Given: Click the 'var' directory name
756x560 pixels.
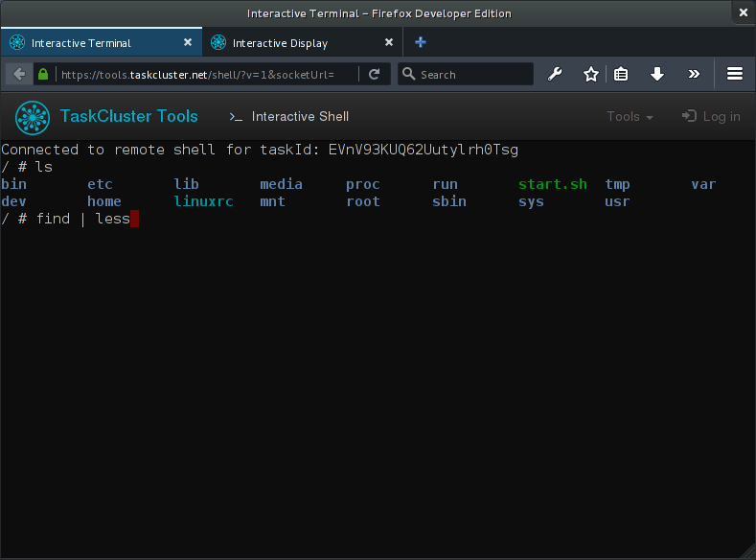Looking at the screenshot, I should pyautogui.click(x=703, y=184).
